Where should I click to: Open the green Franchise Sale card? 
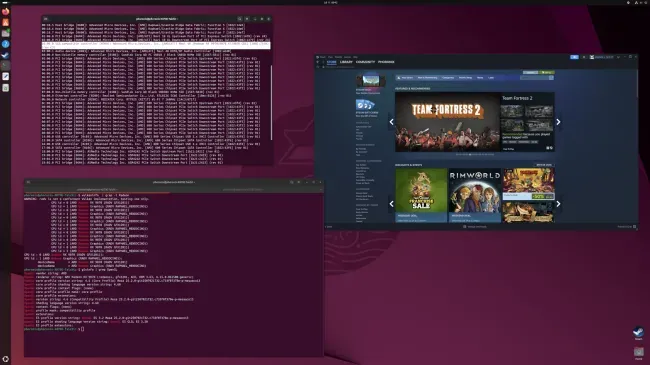click(421, 195)
